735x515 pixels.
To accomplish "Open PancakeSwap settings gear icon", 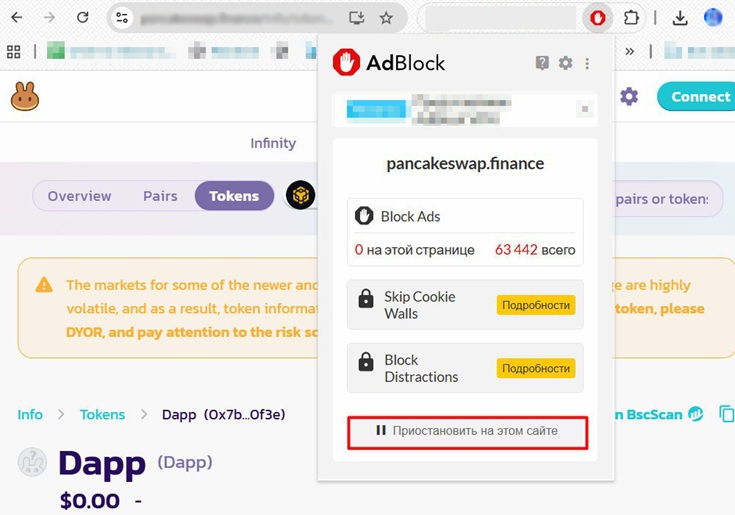I will tap(629, 97).
